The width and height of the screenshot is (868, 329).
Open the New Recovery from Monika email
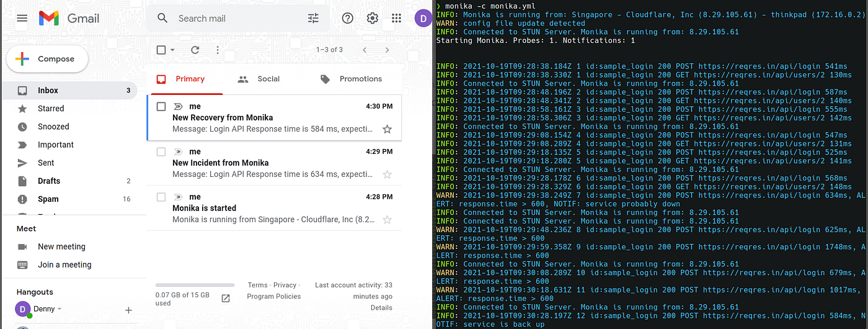point(274,117)
